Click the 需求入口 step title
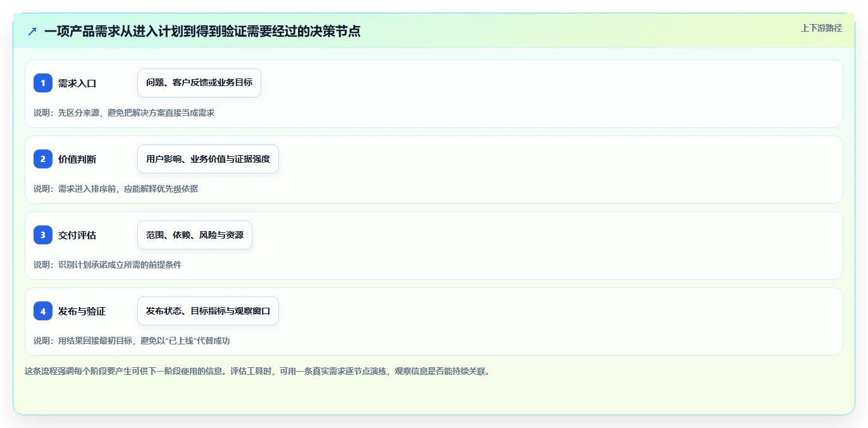 [77, 83]
